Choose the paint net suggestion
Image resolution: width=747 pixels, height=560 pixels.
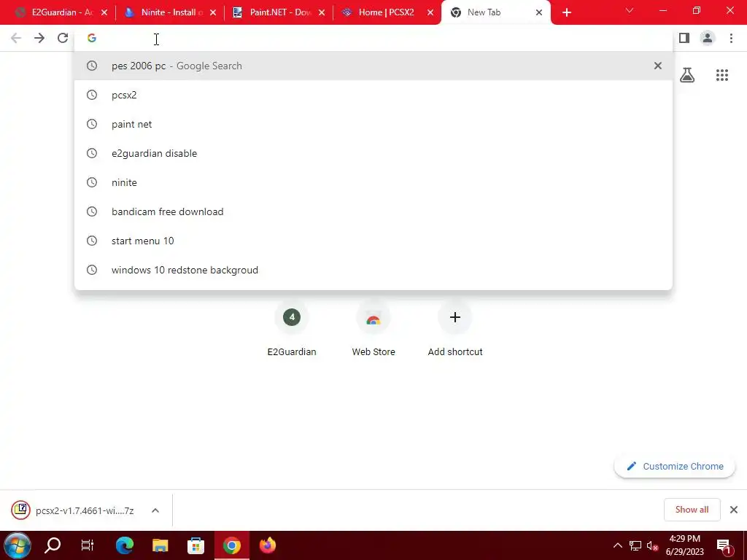click(373, 124)
